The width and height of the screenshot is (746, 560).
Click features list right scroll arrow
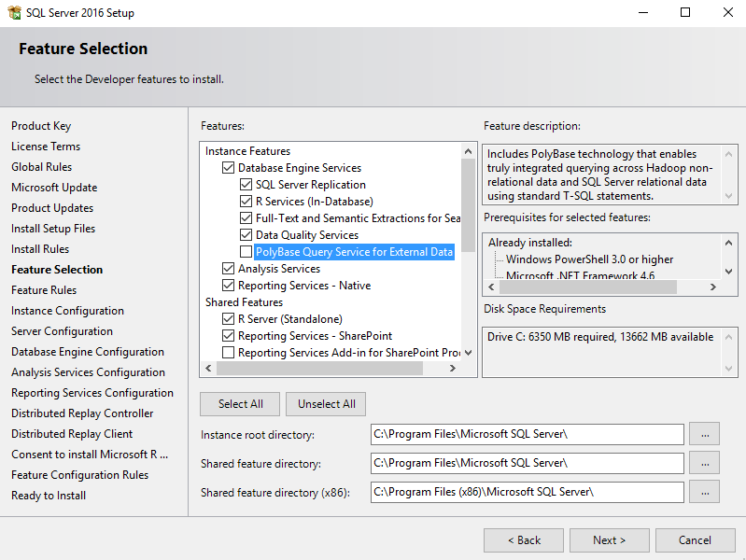click(453, 369)
